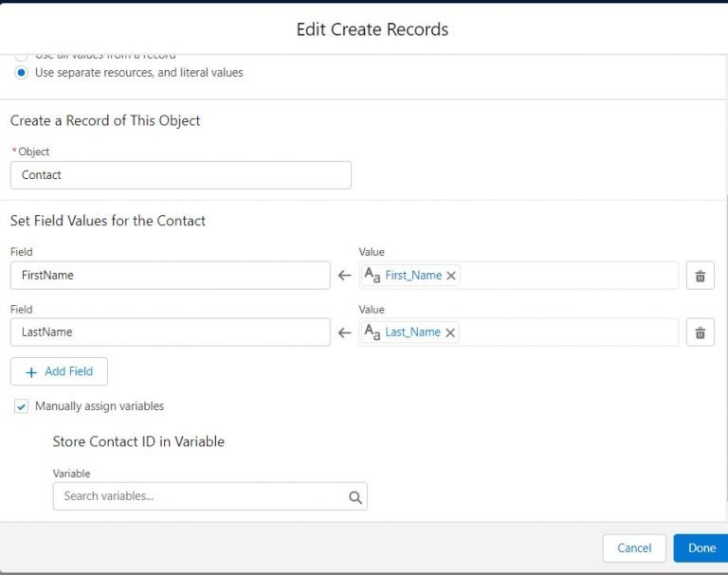The image size is (728, 575).
Task: Open the FirstName field picker
Action: pos(170,276)
